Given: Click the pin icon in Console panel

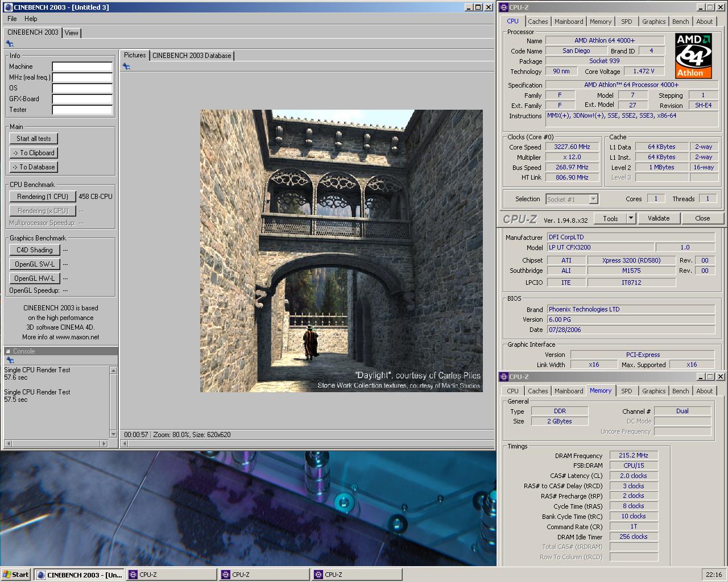Looking at the screenshot, I should tap(10, 360).
